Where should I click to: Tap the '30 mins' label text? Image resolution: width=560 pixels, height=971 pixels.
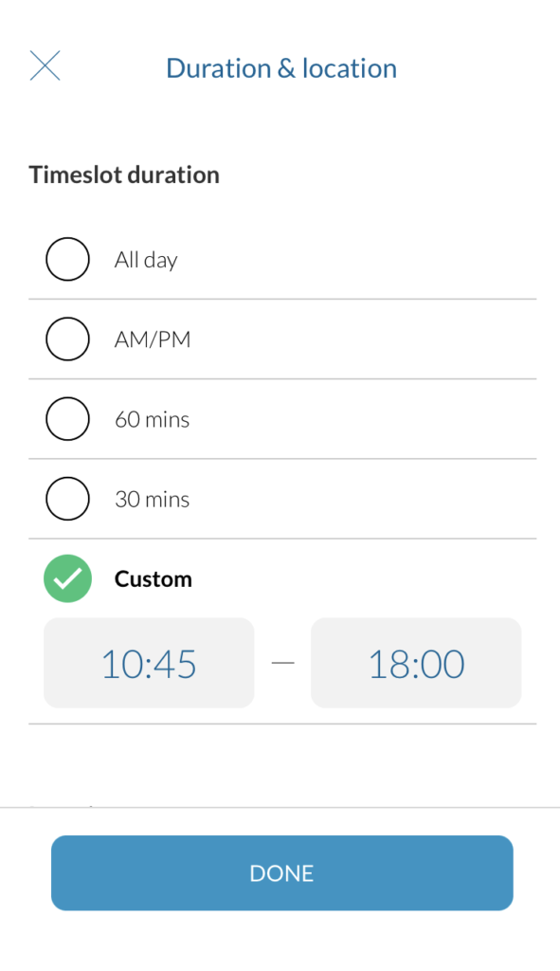153,499
